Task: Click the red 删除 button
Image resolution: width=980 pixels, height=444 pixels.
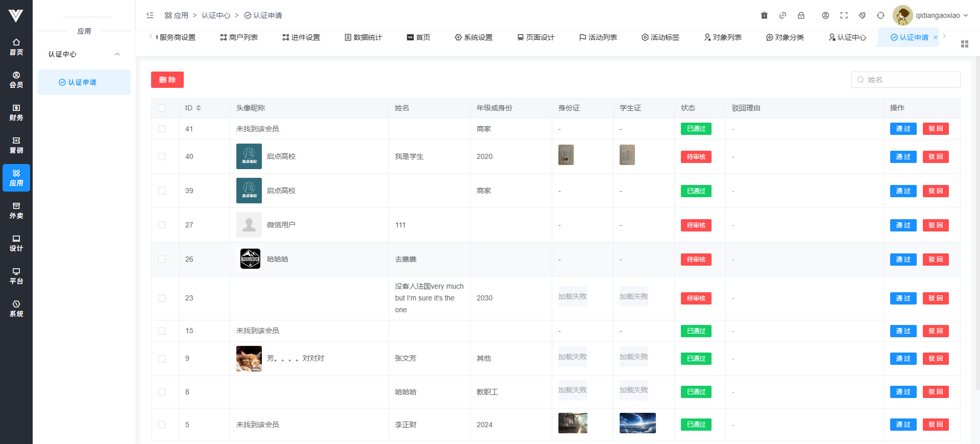Action: [x=167, y=80]
